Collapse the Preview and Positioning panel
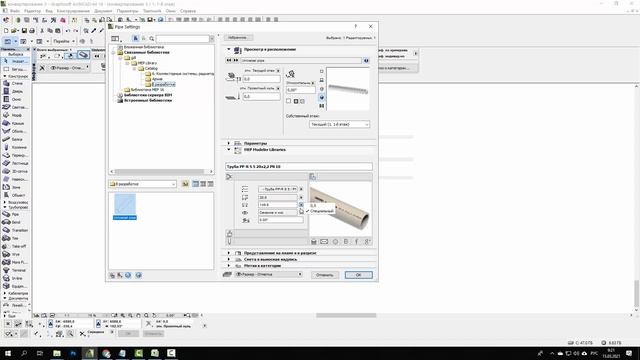Viewport: 640px width, 360px height. 229,49
